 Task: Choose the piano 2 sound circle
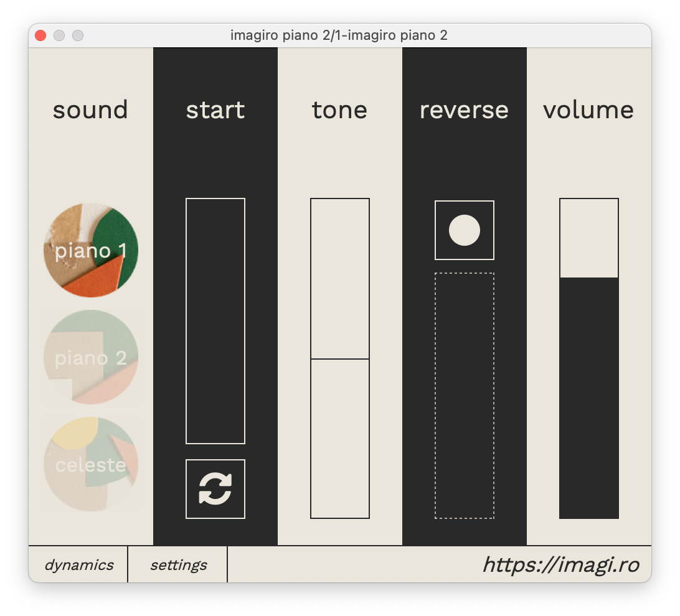point(91,358)
